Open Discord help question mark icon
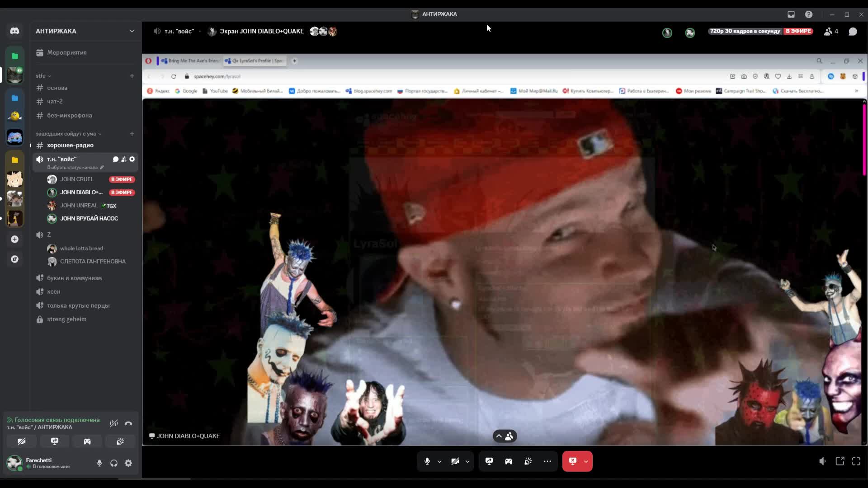 [x=809, y=14]
